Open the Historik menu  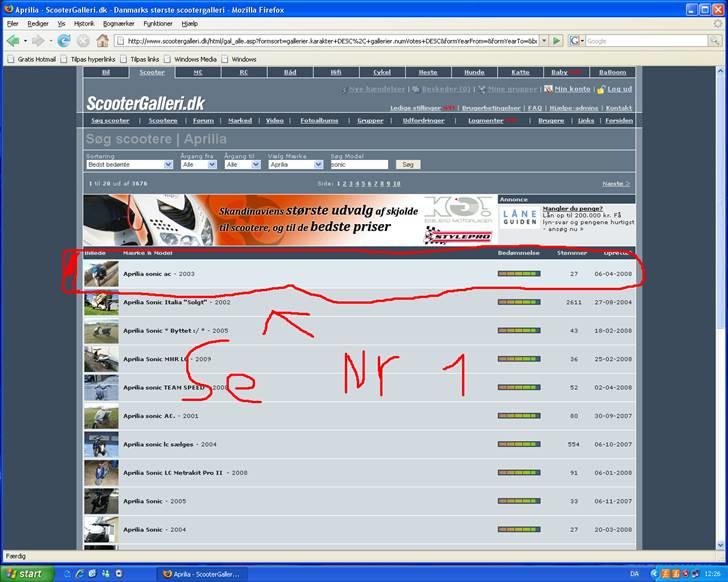(84, 24)
